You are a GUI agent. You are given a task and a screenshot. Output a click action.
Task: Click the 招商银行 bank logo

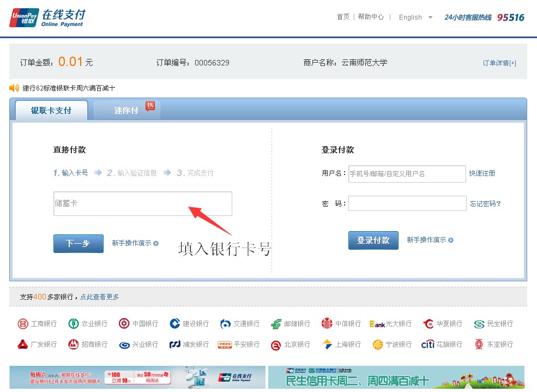tap(73, 345)
